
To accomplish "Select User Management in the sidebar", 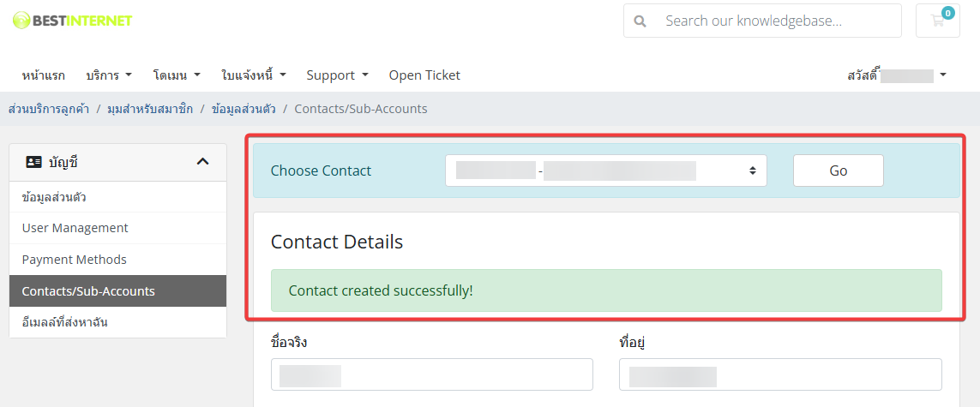I will tap(118, 228).
